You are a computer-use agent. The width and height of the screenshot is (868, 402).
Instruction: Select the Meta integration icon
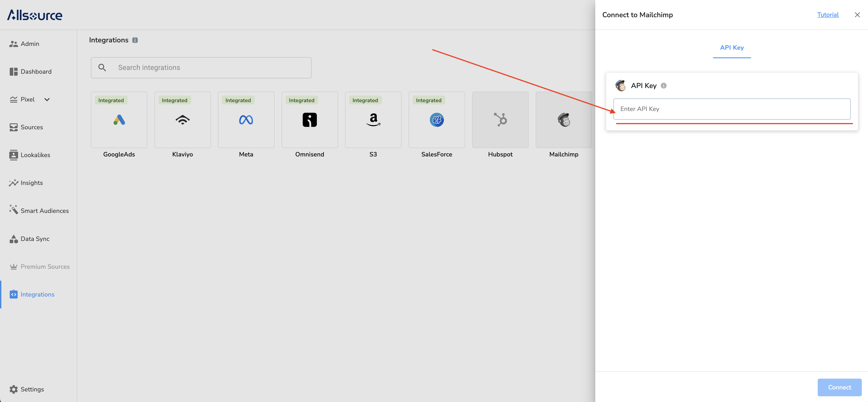point(246,120)
